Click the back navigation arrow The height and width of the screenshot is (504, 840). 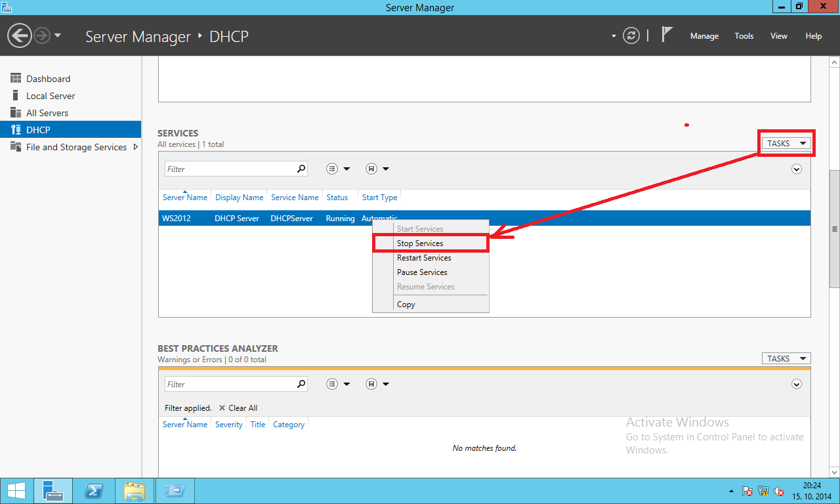click(20, 35)
